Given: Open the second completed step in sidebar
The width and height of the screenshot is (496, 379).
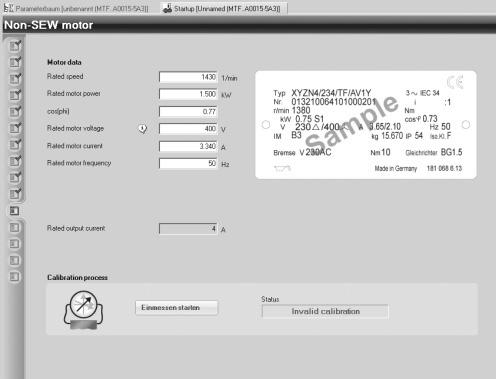Looking at the screenshot, I should pyautogui.click(x=15, y=62).
